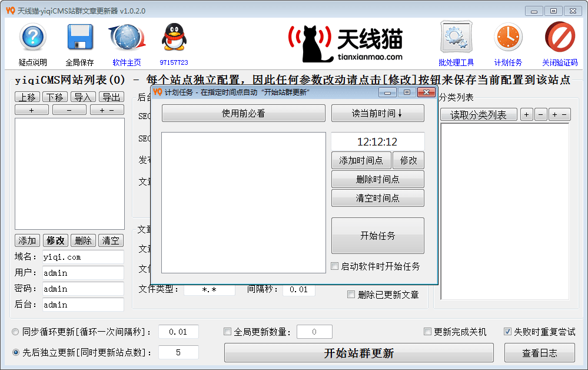The width and height of the screenshot is (588, 370).
Task: Click the + button under 上移
Action: 32,110
